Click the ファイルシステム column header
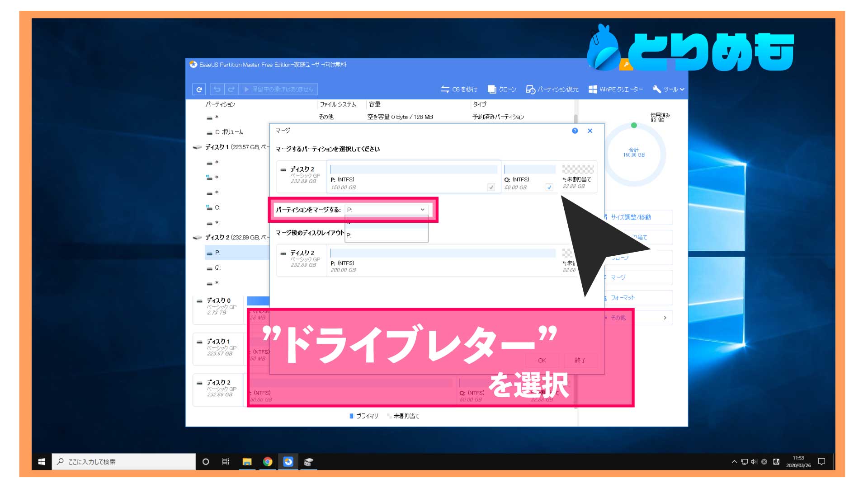This screenshot has height=488, width=868. tap(338, 104)
